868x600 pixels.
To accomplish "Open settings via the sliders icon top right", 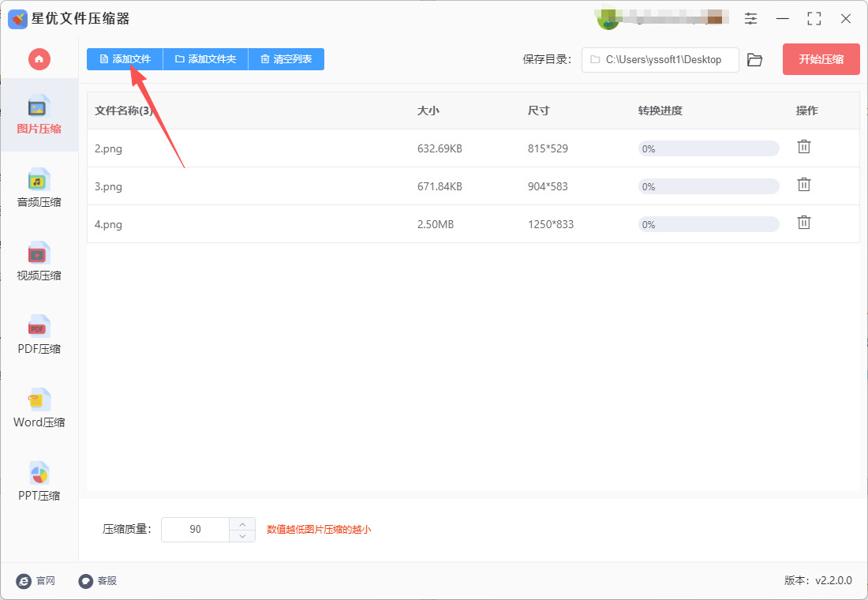I will [750, 18].
